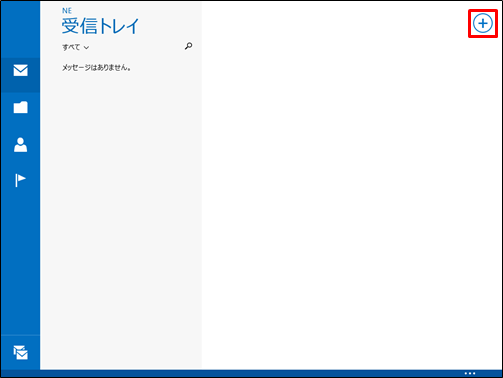Click the メッセージはありません text
Image resolution: width=503 pixels, height=378 pixels.
96,68
